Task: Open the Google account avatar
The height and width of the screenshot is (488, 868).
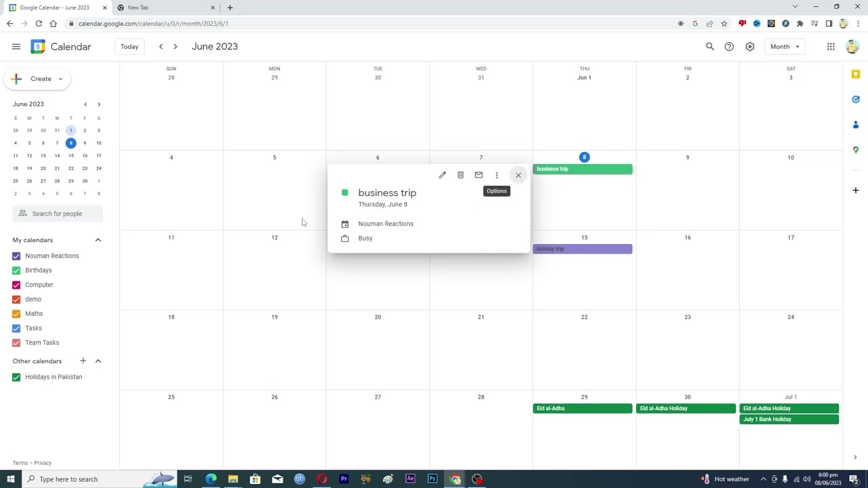Action: point(852,47)
